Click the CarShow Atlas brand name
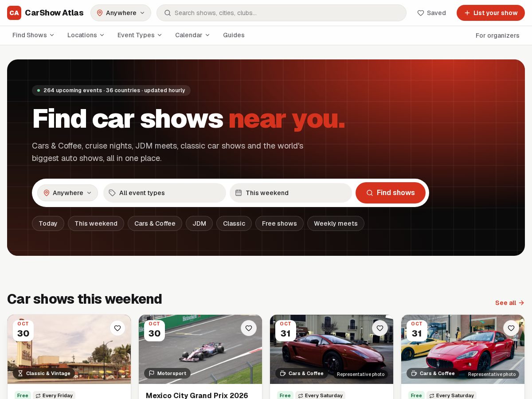Viewport: 532px width, 399px height. point(54,13)
